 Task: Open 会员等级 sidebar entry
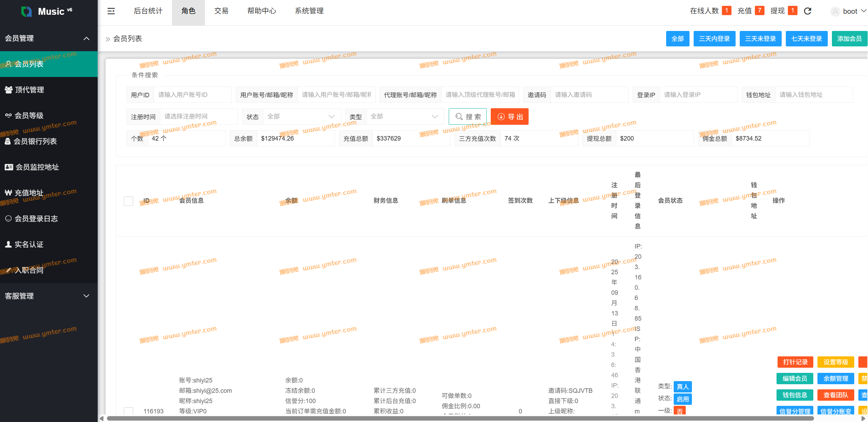[x=29, y=115]
